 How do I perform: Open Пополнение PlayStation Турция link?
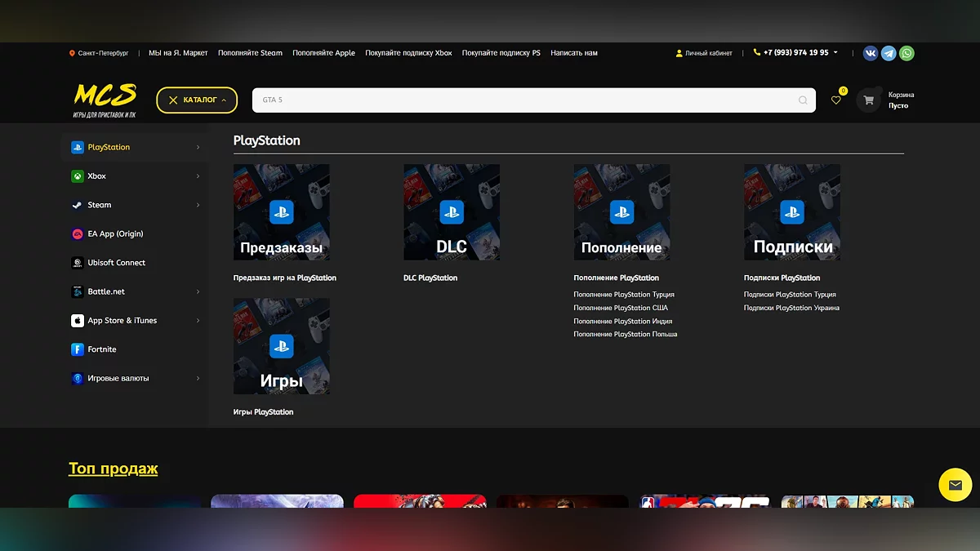(624, 295)
